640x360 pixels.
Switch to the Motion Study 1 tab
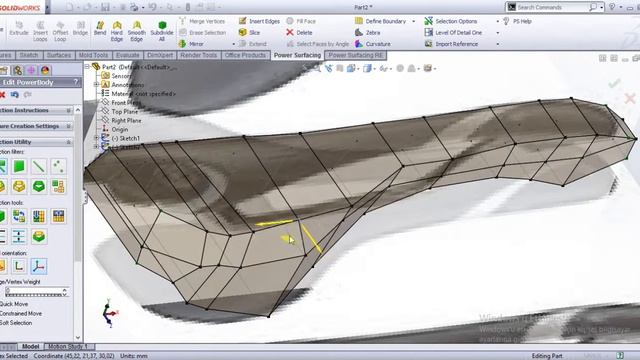point(68,347)
